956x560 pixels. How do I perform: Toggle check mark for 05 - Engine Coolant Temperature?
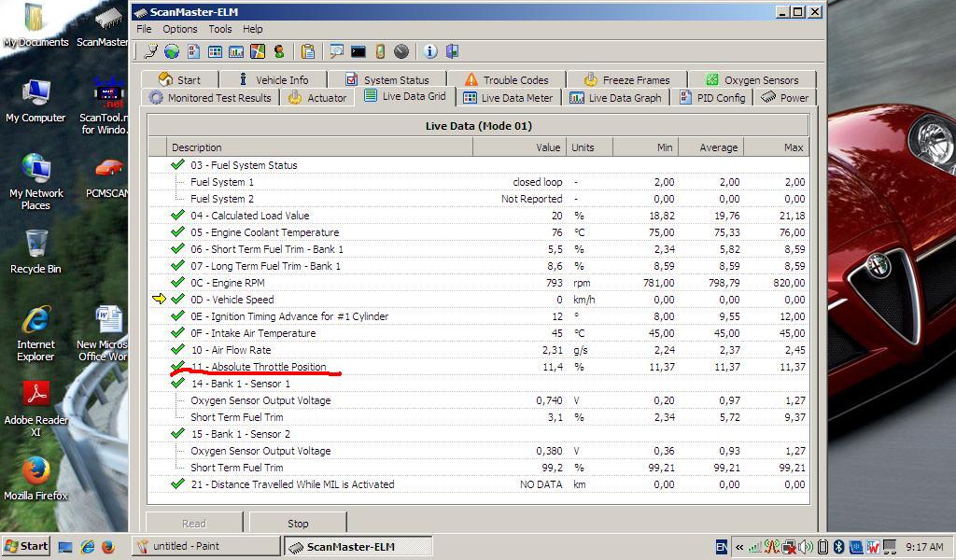[177, 232]
